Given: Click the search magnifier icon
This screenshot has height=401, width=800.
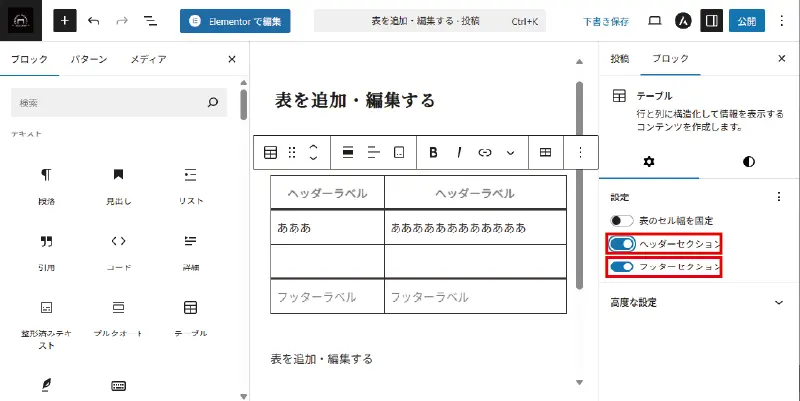Looking at the screenshot, I should (x=213, y=103).
